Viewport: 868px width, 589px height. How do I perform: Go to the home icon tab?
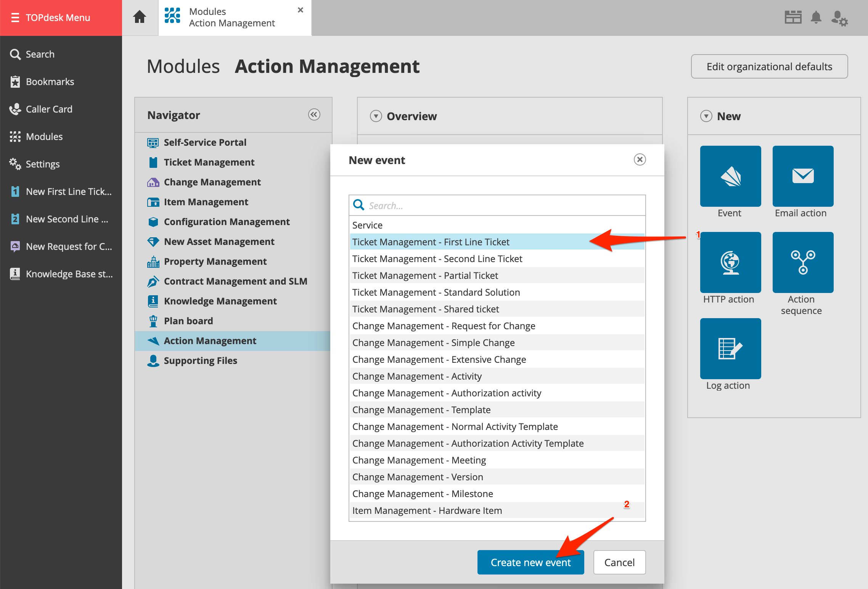[140, 17]
